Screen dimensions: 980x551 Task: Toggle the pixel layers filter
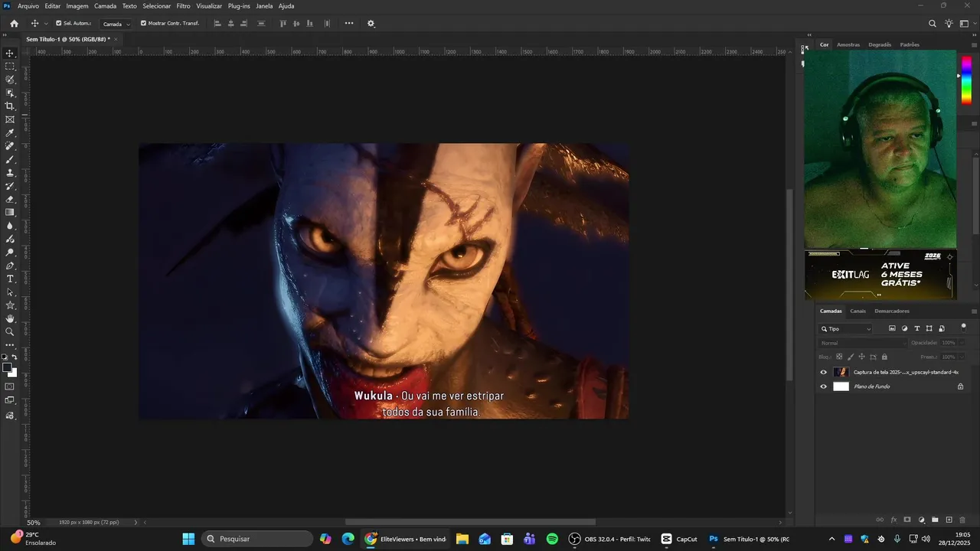[892, 328]
